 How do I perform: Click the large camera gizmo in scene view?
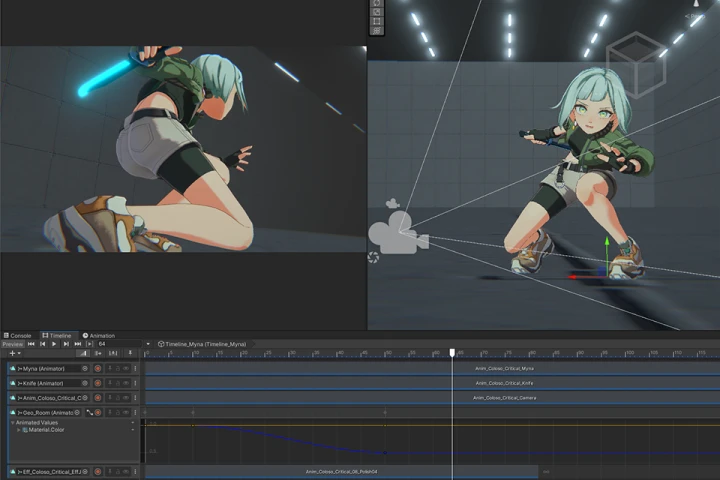[398, 233]
